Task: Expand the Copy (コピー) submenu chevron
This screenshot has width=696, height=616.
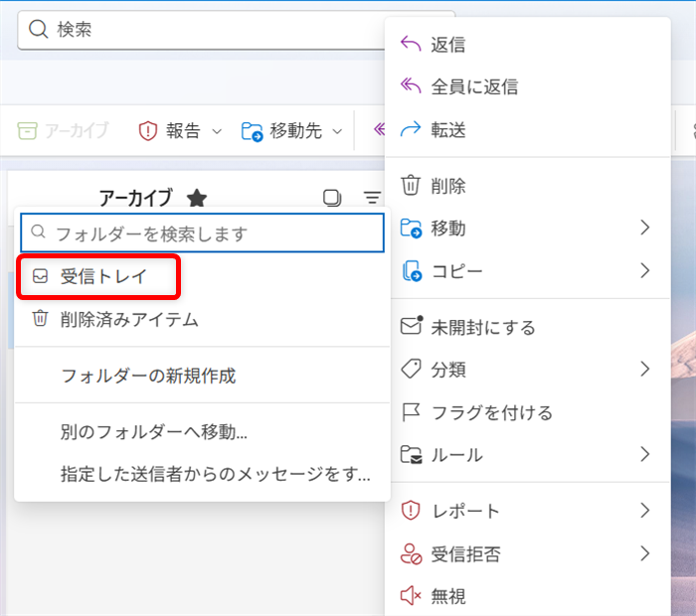Action: [644, 270]
